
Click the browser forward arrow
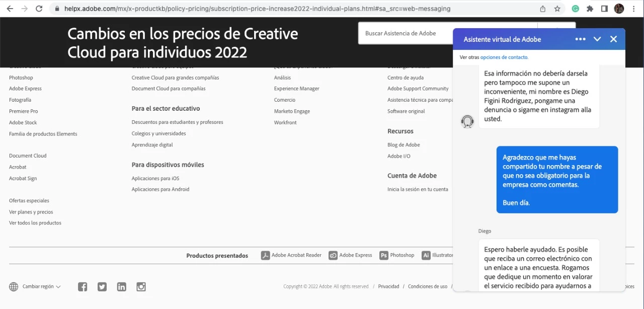coord(24,9)
